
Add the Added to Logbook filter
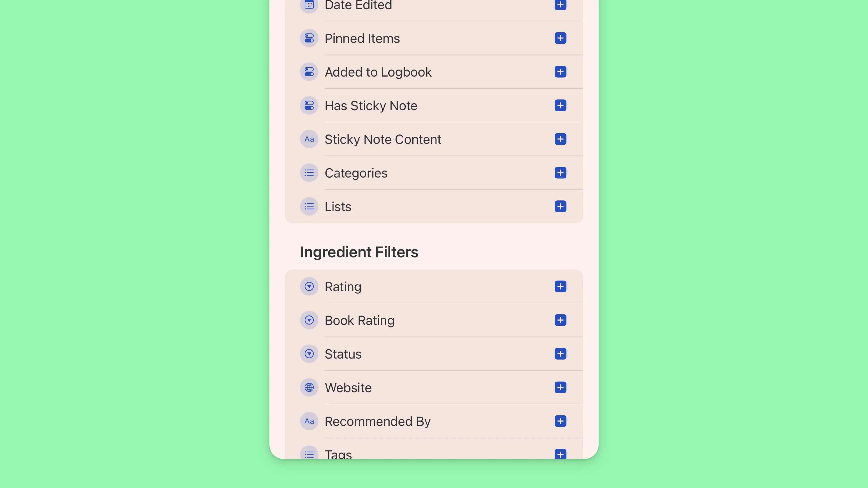pyautogui.click(x=560, y=72)
